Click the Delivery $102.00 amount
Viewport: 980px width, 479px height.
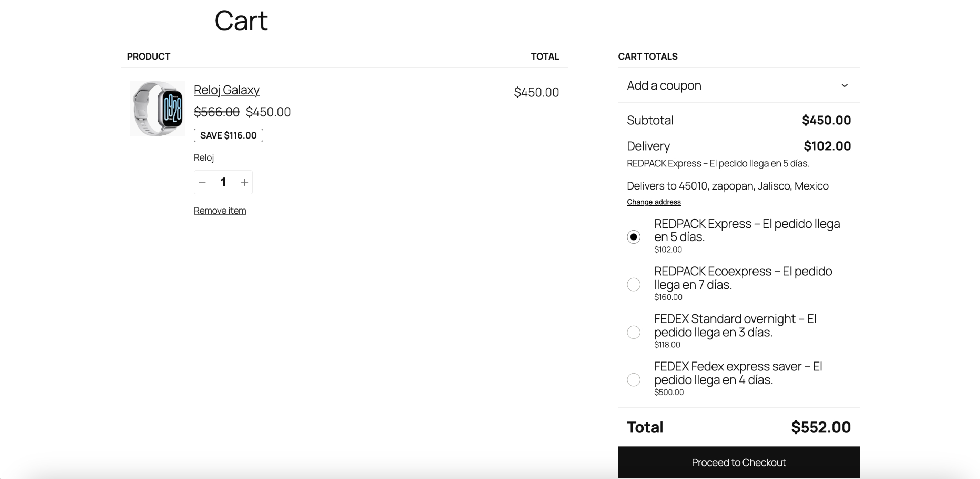[x=827, y=146]
